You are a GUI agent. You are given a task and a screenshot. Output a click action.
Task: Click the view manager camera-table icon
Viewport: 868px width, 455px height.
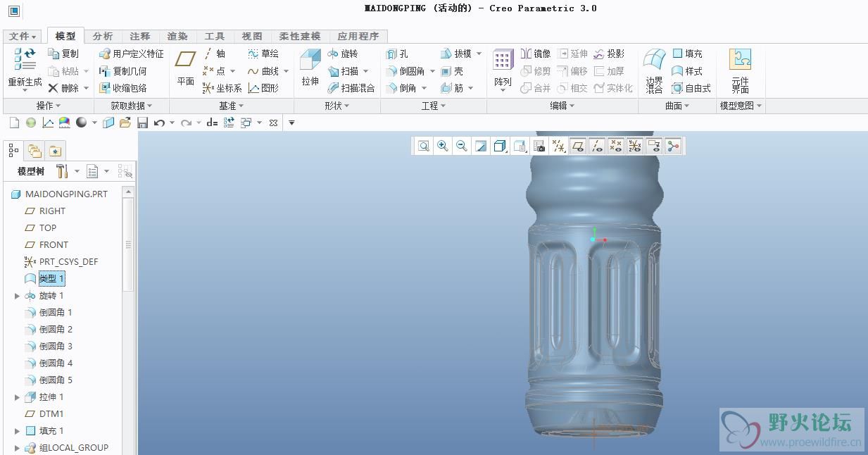(x=539, y=146)
